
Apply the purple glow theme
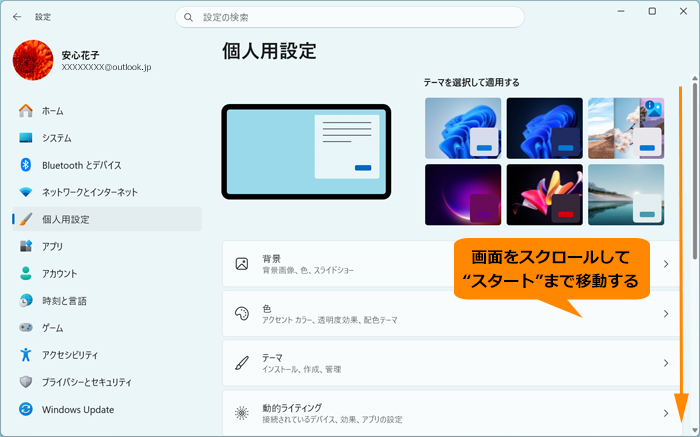coord(463,195)
